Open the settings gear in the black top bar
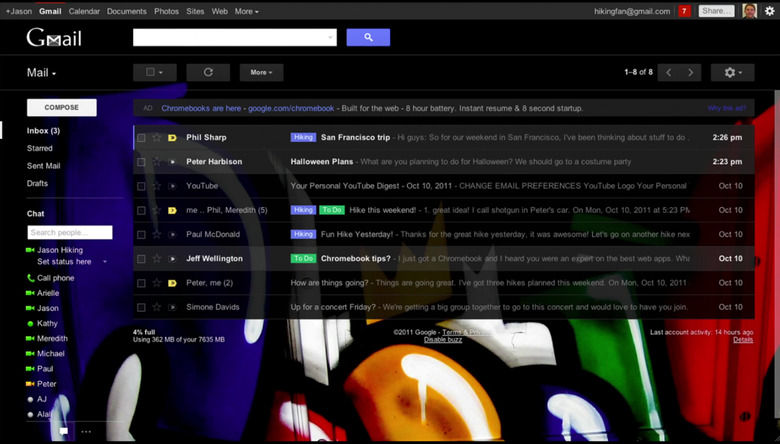Screen dimensions: 780x444 click(x=770, y=11)
